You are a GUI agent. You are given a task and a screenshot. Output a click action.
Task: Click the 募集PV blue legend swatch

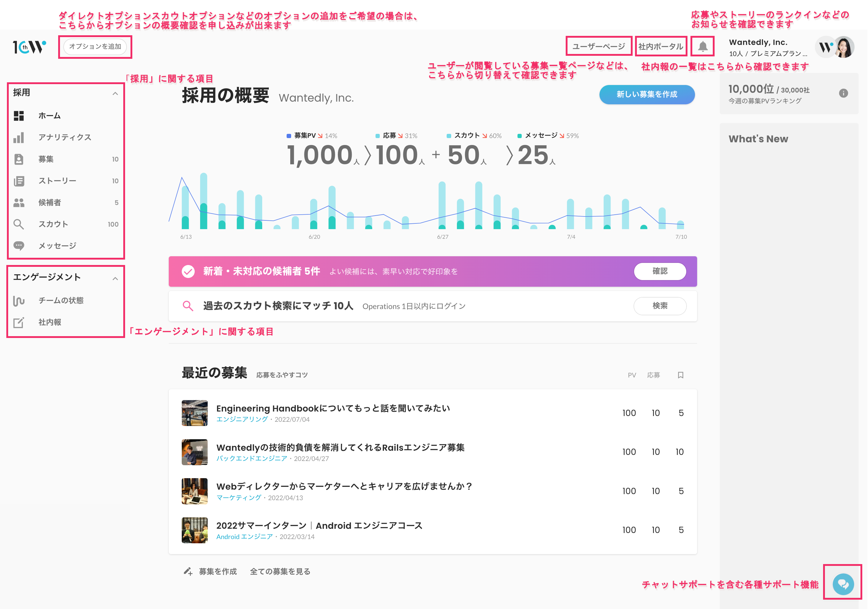[x=289, y=136]
